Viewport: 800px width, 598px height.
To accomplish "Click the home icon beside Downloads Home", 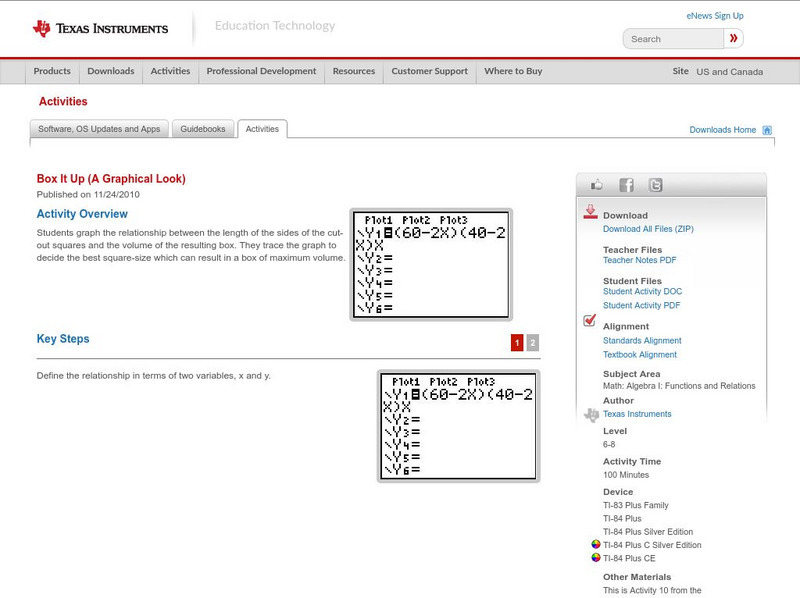I will 767,130.
